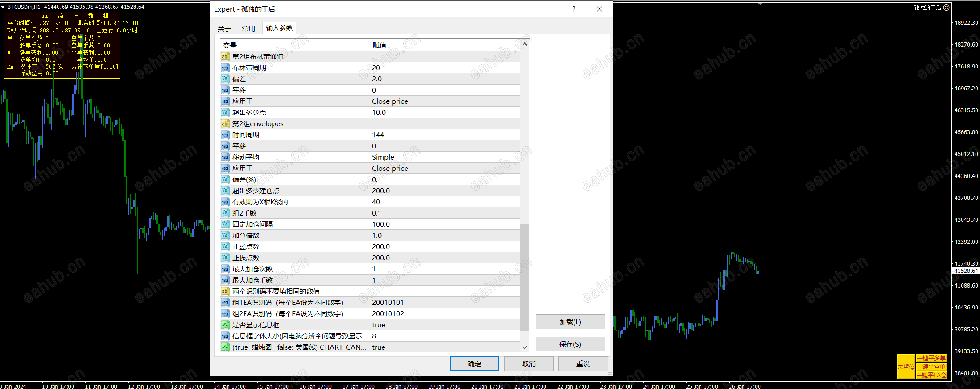The image size is (980, 389).
Task: Click the 确定 button
Action: click(x=474, y=364)
